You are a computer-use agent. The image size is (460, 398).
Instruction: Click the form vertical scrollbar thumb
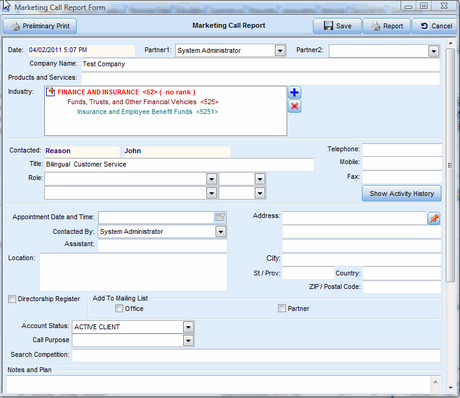[x=450, y=165]
